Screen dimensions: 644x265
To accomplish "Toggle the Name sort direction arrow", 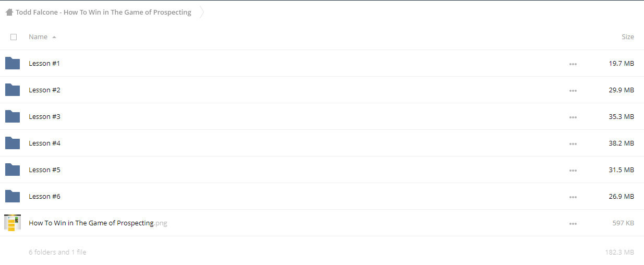I will 54,37.
